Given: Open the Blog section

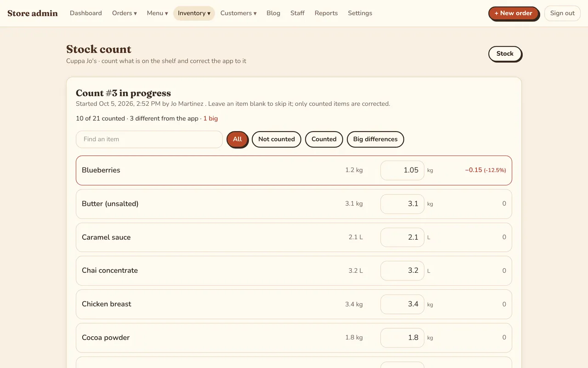Looking at the screenshot, I should pos(273,13).
